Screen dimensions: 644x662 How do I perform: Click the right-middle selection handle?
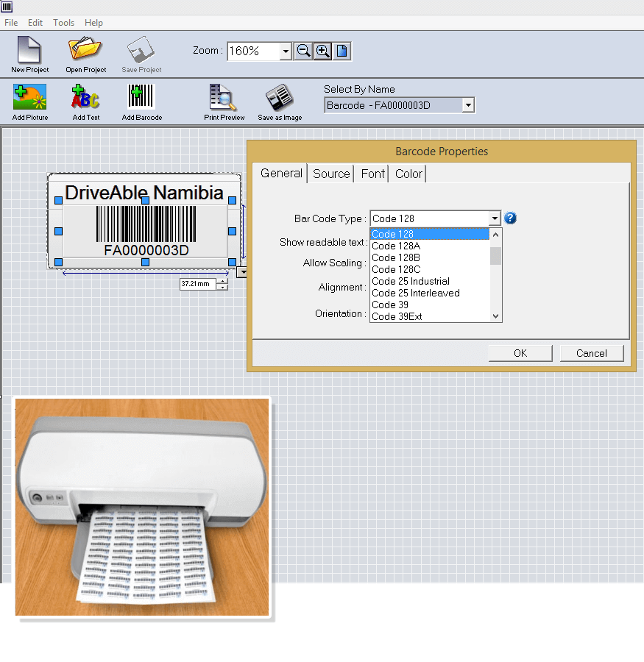[232, 232]
